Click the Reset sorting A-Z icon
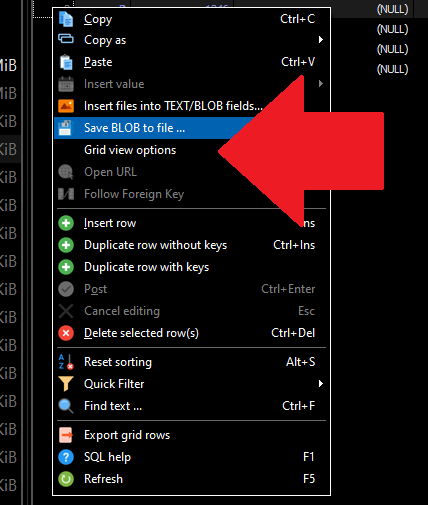The image size is (428, 505). pyautogui.click(x=66, y=362)
